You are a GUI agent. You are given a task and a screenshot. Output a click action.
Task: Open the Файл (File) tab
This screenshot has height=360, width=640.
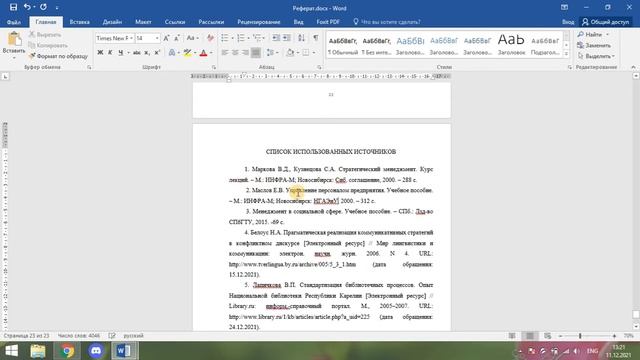[x=14, y=22]
